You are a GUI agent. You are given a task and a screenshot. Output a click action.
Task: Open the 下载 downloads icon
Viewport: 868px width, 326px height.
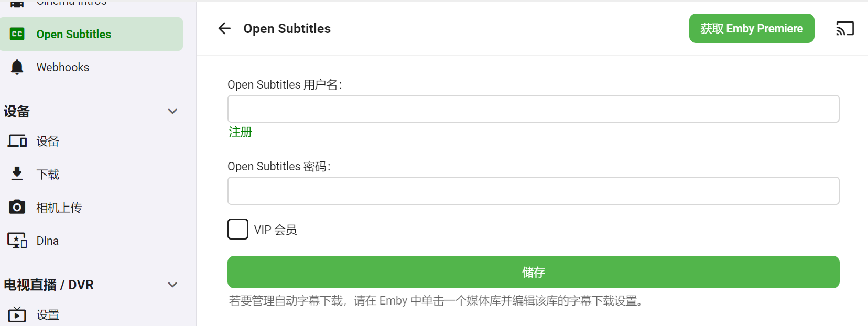click(17, 173)
